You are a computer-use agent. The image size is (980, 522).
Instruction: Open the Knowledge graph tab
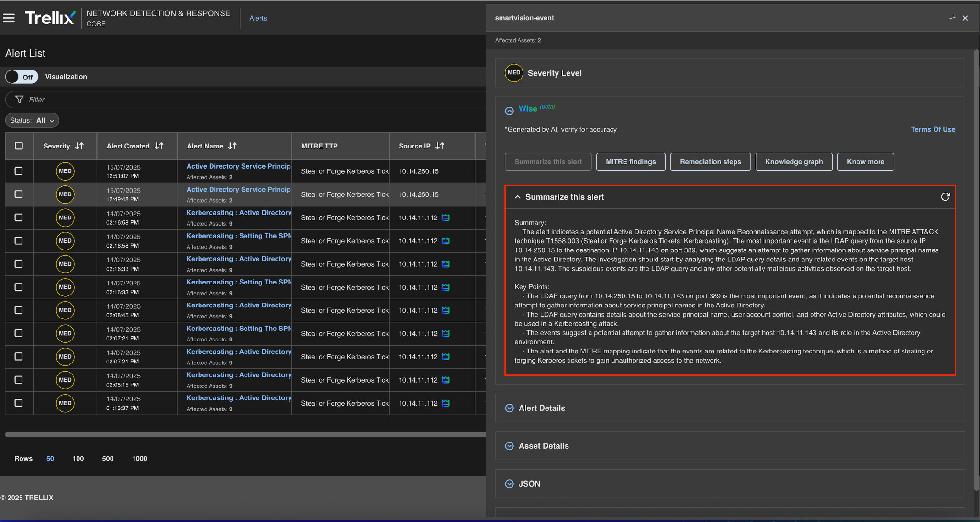click(x=794, y=162)
